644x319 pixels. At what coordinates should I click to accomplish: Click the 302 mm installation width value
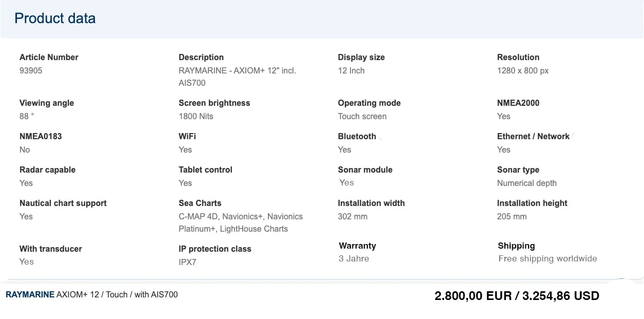[353, 216]
